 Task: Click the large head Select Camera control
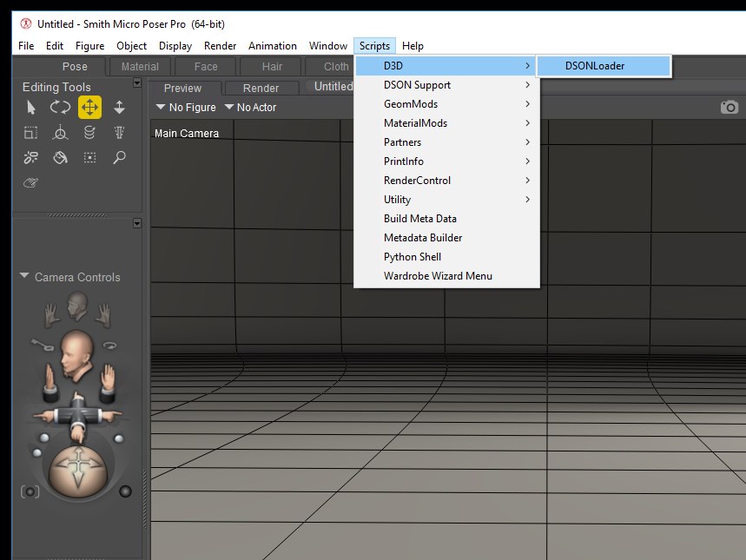click(76, 356)
